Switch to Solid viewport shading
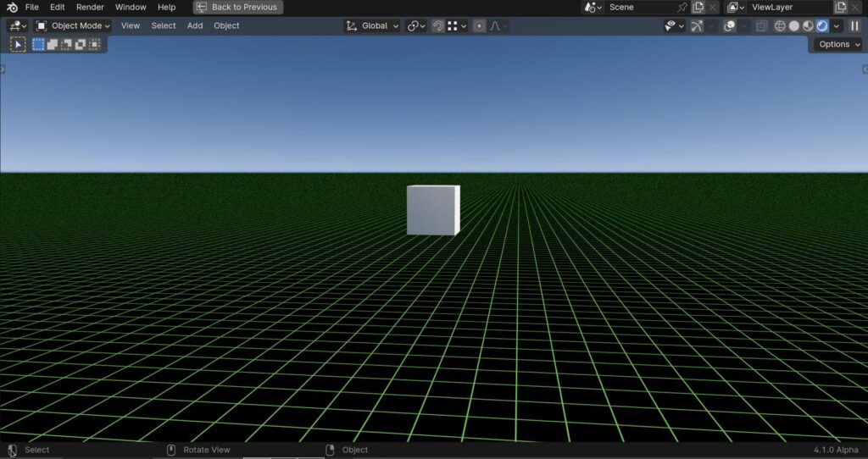 (x=793, y=26)
